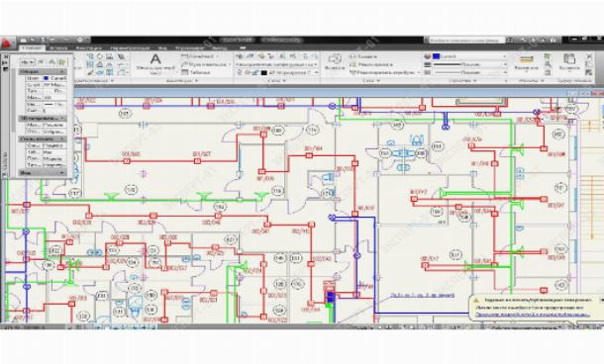Click the black layer color swatch in layer dropdown
This screenshot has width=604, height=364.
[263, 72]
